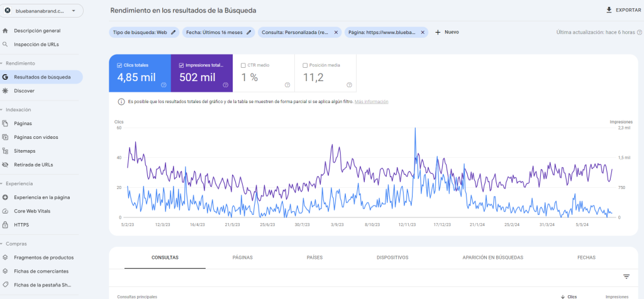Edit the Tipo de búsqueda: Web filter pencil
The width and height of the screenshot is (644, 299).
174,32
